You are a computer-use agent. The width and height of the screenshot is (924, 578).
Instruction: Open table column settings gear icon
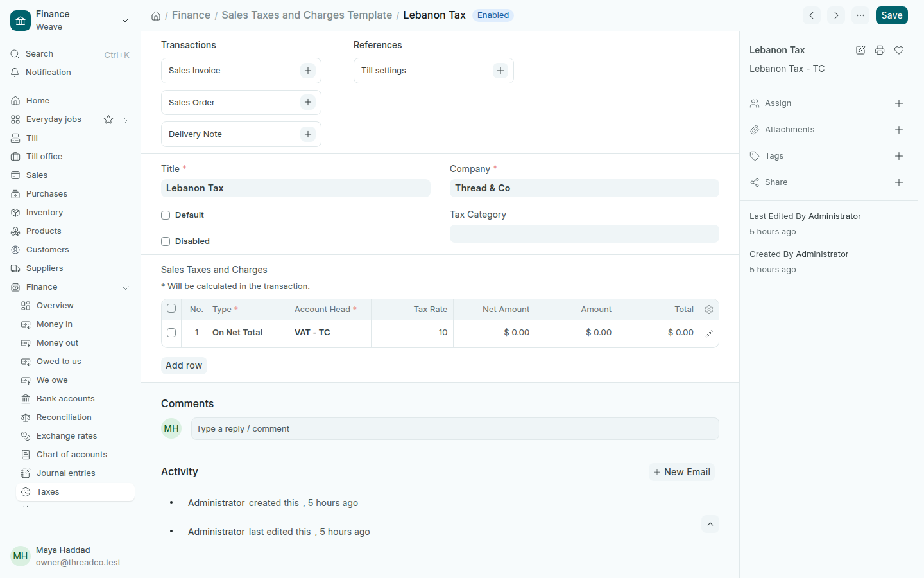tap(709, 310)
